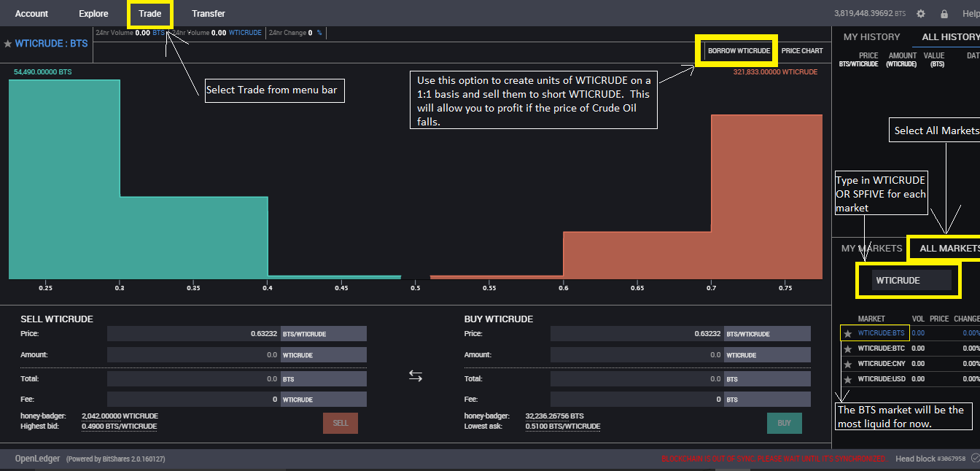Image resolution: width=980 pixels, height=471 pixels.
Task: Click the lowest ask 0.5100 BTS/WTICRUDE link
Action: click(563, 426)
